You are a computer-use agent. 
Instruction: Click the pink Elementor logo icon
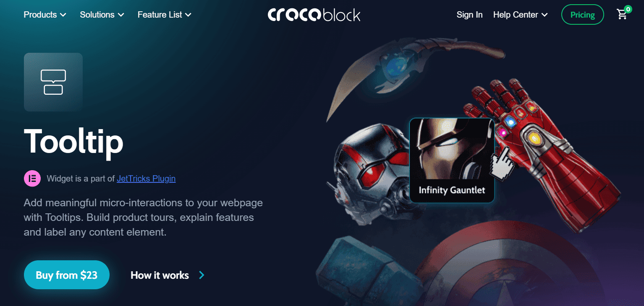(32, 179)
